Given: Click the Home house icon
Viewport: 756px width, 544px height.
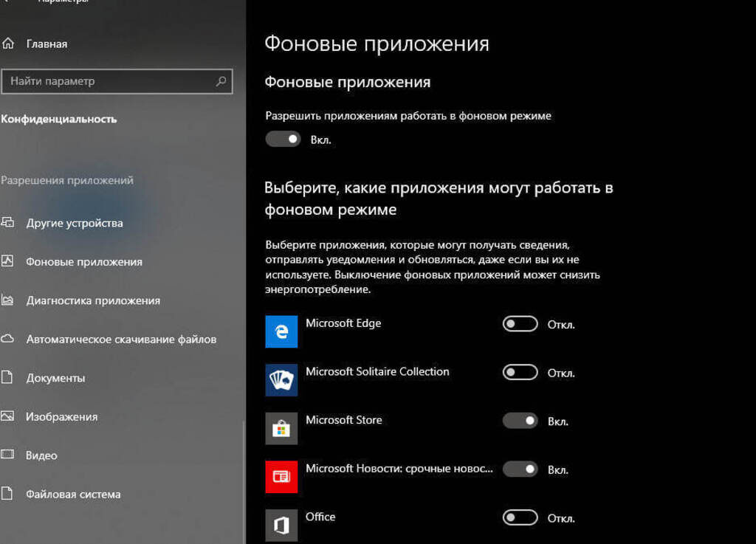Looking at the screenshot, I should (8, 44).
